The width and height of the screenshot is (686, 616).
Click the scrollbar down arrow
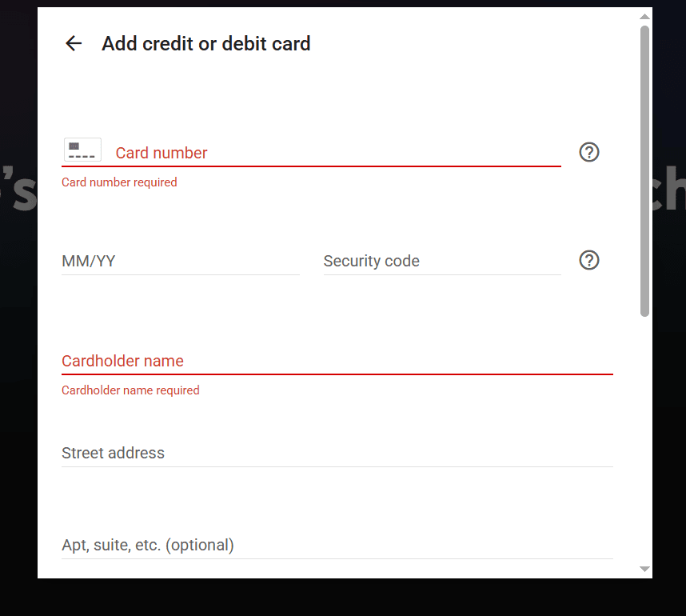644,569
